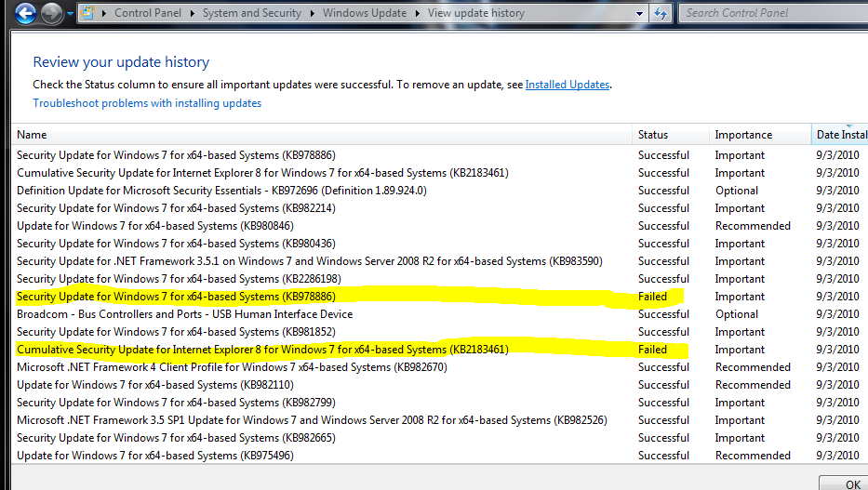Screen dimensions: 868x490
Task: Open the Installed Updates link
Action: [568, 85]
